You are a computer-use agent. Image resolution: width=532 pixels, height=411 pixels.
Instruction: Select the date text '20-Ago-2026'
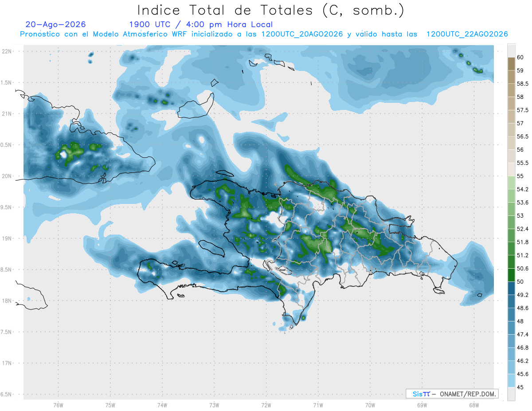56,24
